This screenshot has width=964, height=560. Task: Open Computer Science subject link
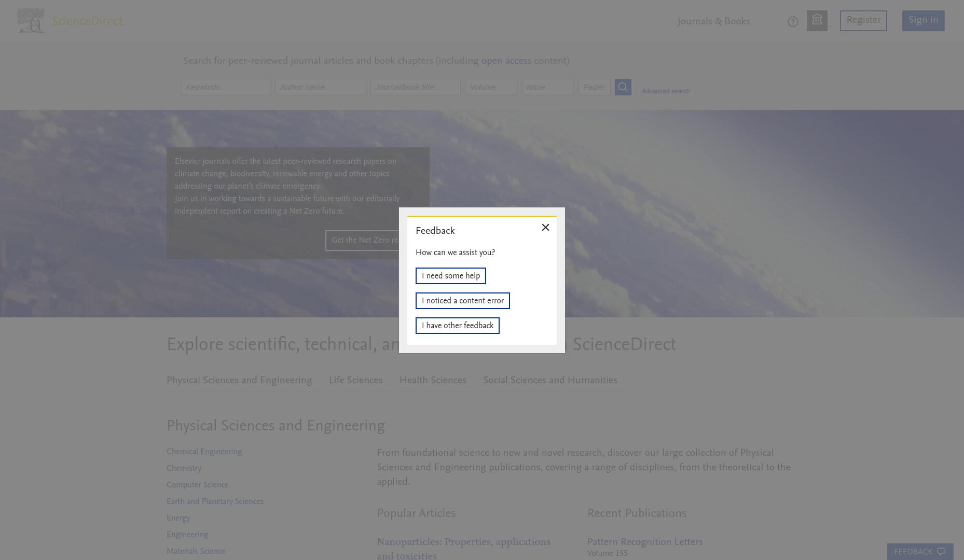197,485
